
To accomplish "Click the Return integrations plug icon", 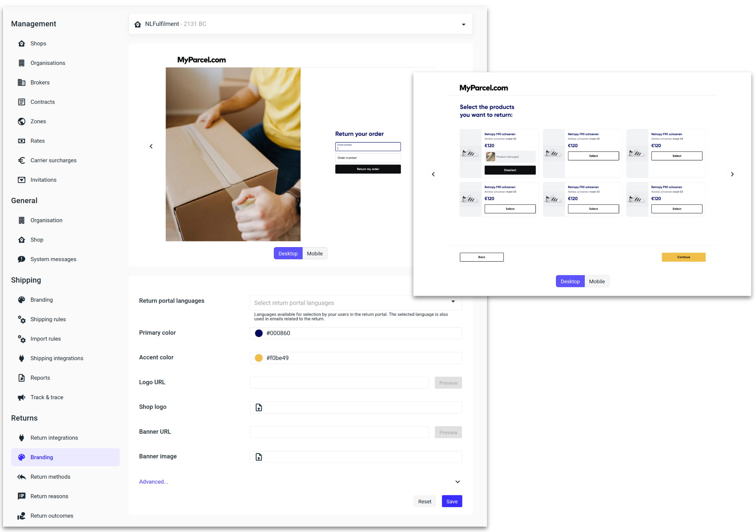I will pyautogui.click(x=22, y=438).
